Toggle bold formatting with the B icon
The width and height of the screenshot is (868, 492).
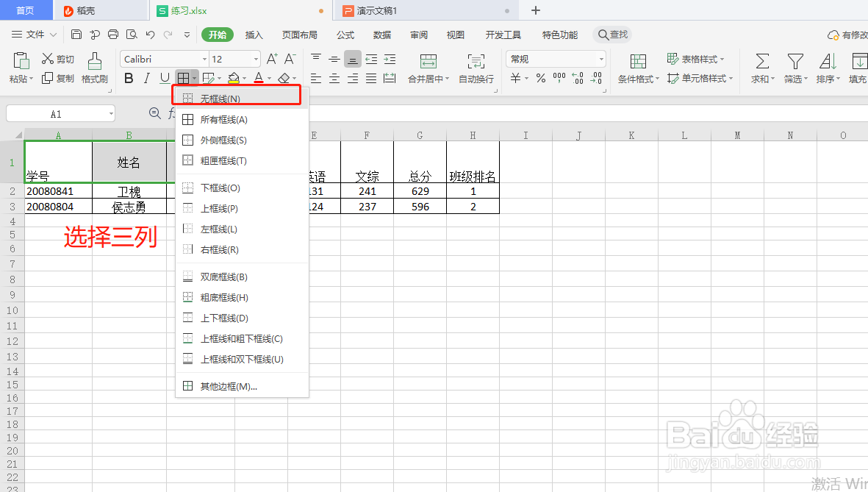point(130,77)
